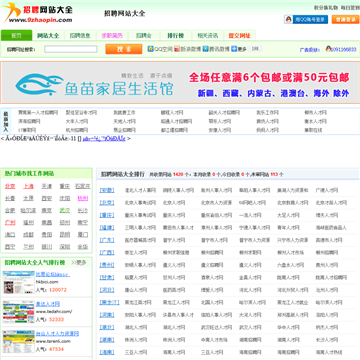Image resolution: width=360 pixels, height=360 pixels.
Task: Open the bracketed [重庆] province link
Action: click(x=107, y=215)
